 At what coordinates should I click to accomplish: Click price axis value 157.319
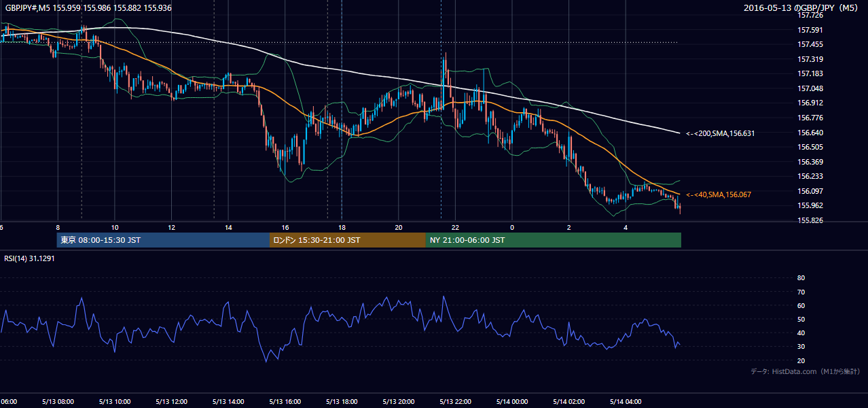(810, 59)
